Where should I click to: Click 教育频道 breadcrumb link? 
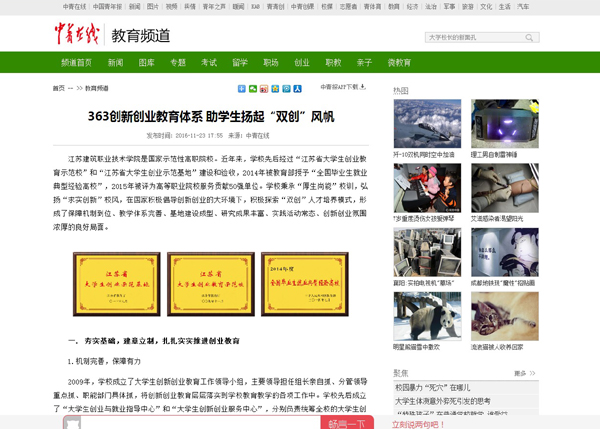(x=97, y=88)
